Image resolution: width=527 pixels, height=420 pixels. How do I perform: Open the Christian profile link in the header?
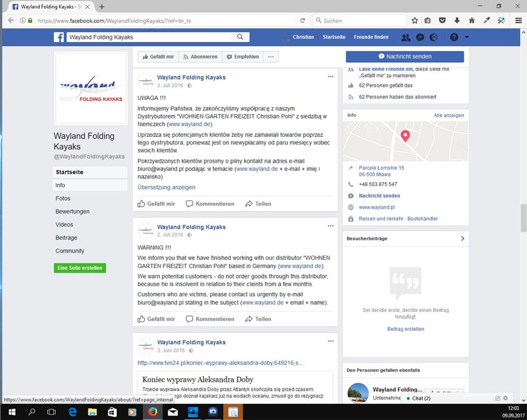click(303, 37)
